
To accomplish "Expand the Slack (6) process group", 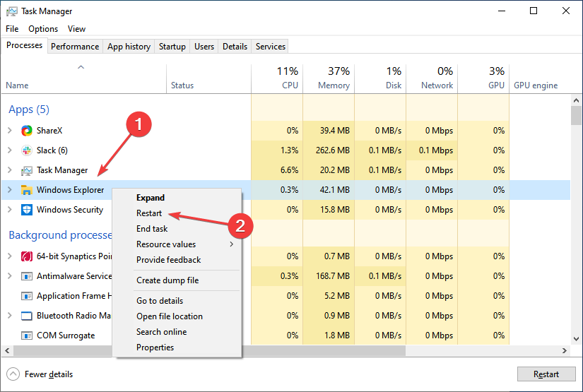I will [x=9, y=150].
